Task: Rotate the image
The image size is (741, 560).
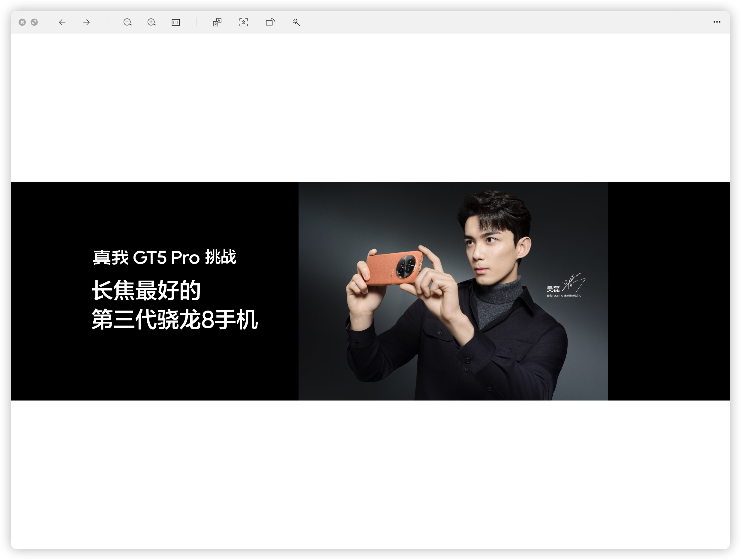Action: click(270, 22)
